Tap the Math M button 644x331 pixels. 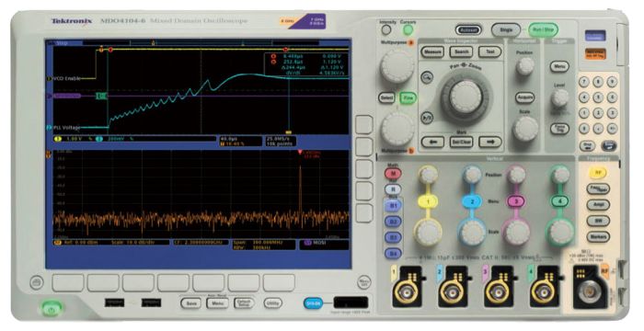(x=393, y=173)
